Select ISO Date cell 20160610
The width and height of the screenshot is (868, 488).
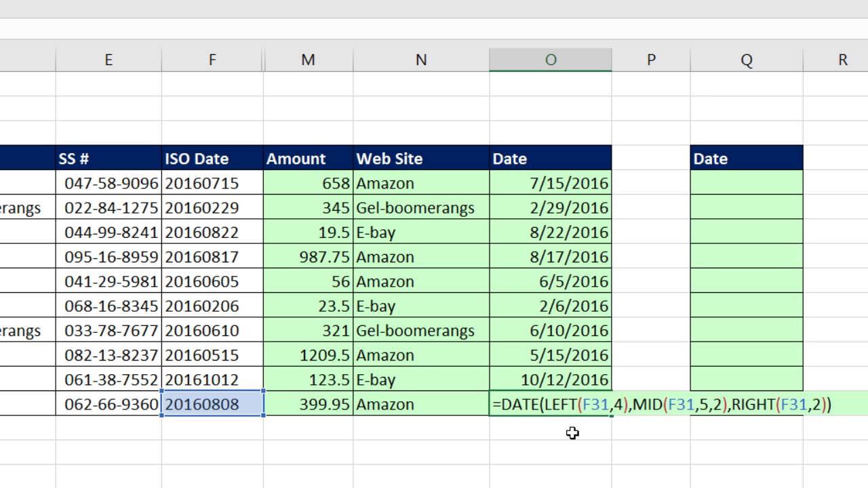212,330
